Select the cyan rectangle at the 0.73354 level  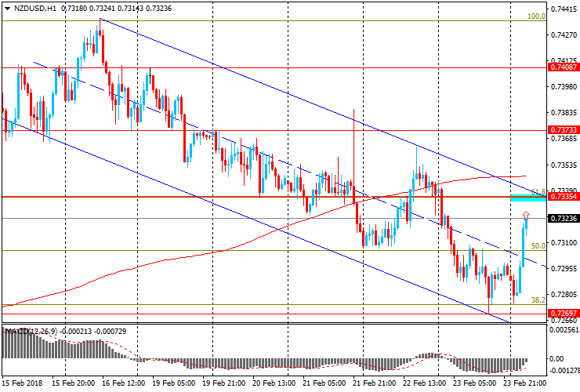tap(528, 198)
